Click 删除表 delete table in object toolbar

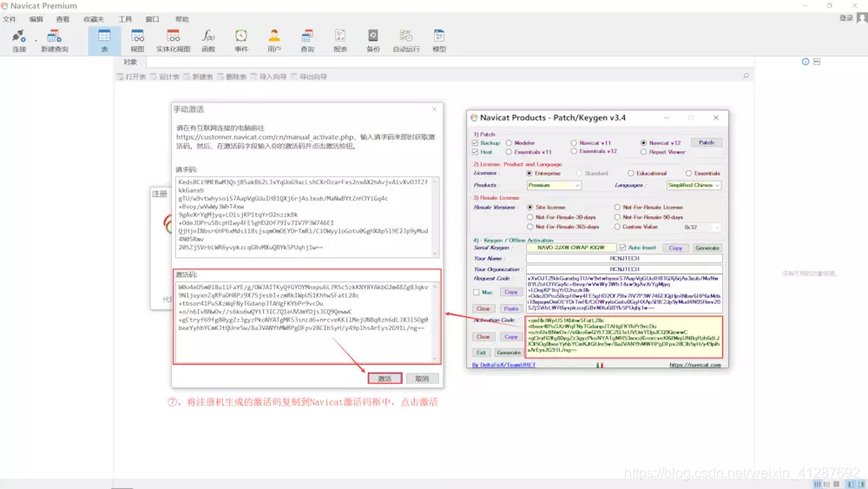click(232, 76)
